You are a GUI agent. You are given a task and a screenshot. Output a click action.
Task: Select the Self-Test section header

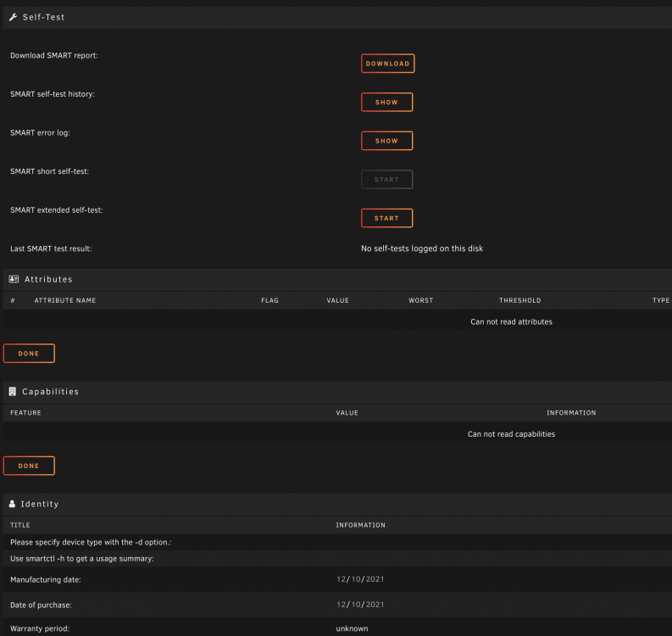click(x=337, y=17)
